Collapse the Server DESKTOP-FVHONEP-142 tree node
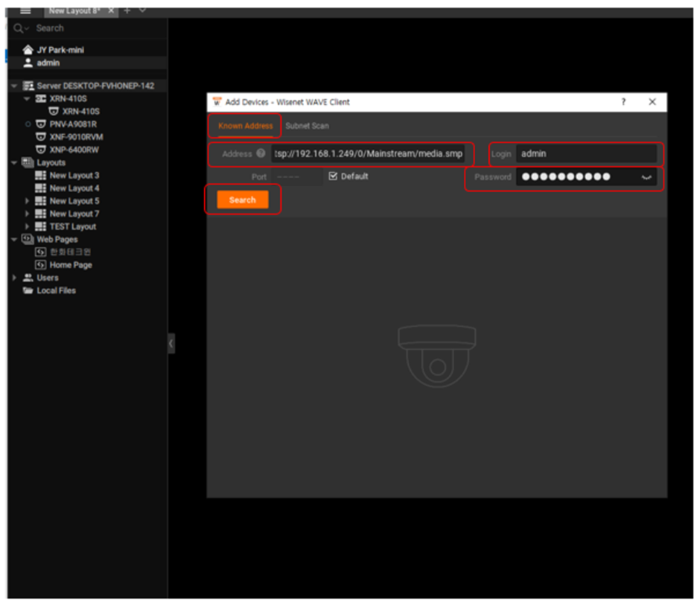Image resolution: width=700 pixels, height=606 pixels. tap(14, 86)
